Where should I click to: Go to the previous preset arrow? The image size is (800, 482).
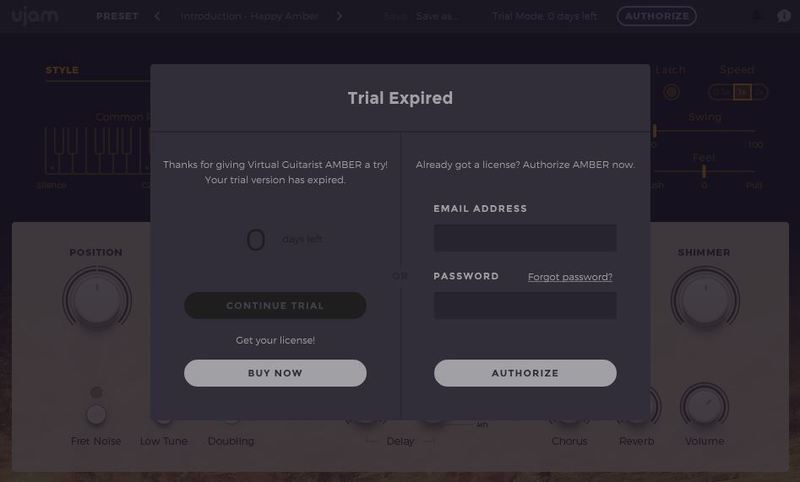tap(158, 16)
